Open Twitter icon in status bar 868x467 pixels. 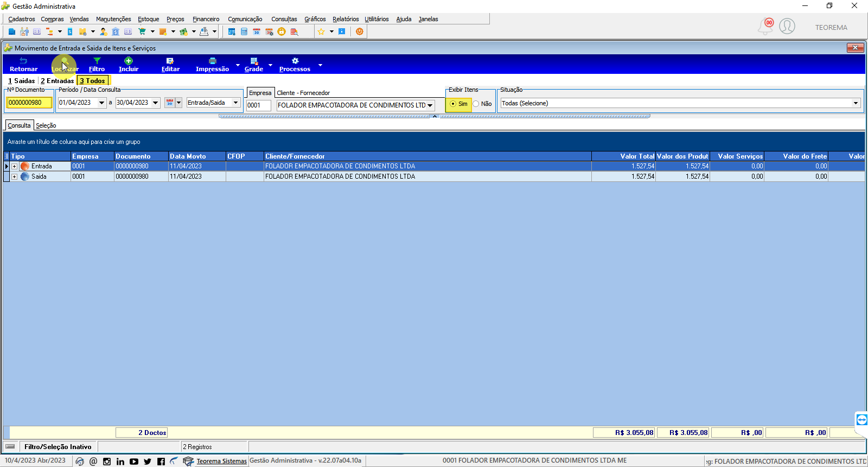[x=148, y=461]
